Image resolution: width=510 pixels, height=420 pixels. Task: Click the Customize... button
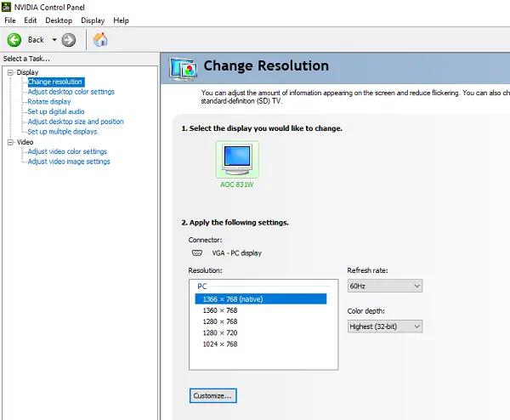point(213,395)
